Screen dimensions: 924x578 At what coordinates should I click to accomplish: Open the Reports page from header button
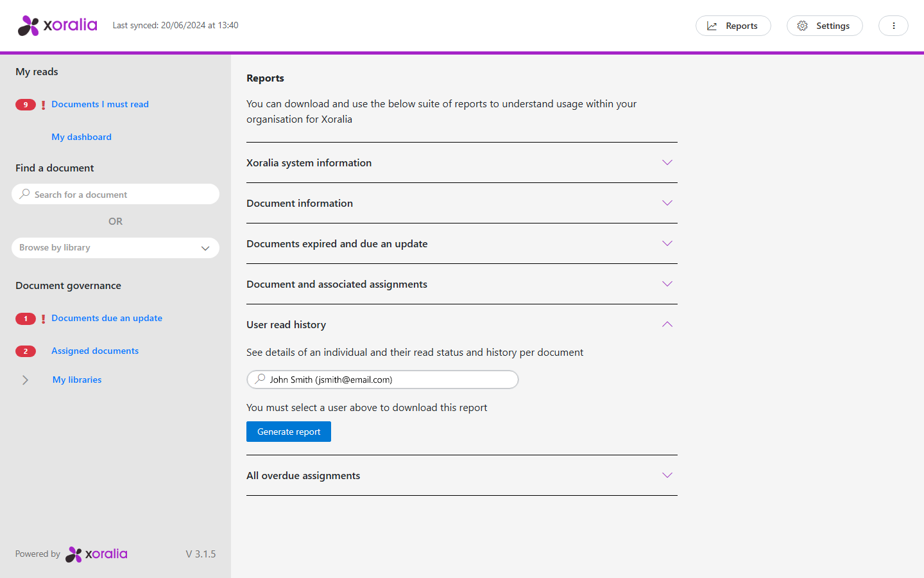[733, 26]
